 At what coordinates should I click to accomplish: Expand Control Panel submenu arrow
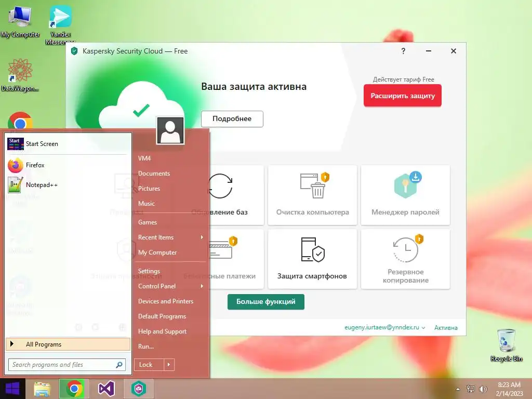[202, 286]
